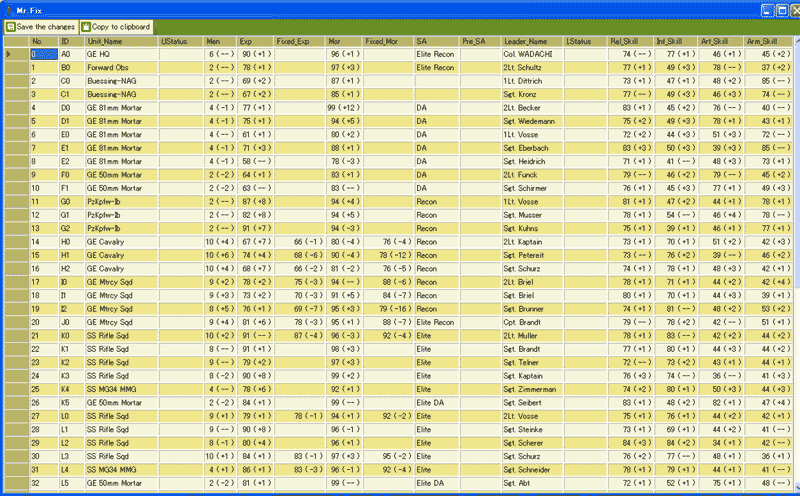Image resolution: width=800 pixels, height=496 pixels.
Task: Click the Fixed_Mor column header
Action: (x=388, y=41)
